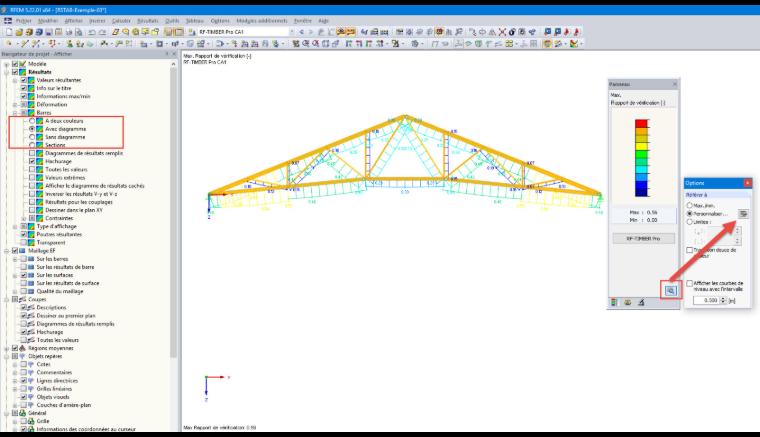This screenshot has height=437, width=760.
Task: Collapse the Maillage EF tree node
Action: click(6, 251)
